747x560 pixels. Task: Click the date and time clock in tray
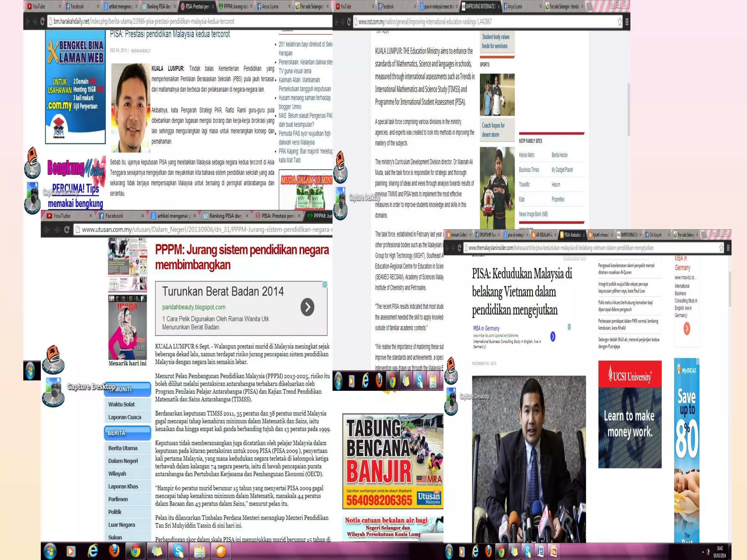coord(720,552)
